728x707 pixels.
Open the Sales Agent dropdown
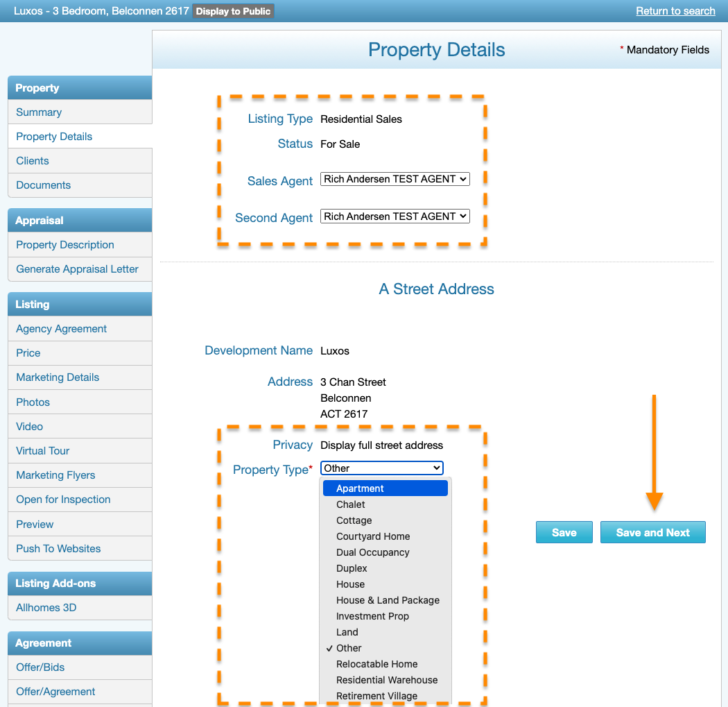(x=395, y=178)
